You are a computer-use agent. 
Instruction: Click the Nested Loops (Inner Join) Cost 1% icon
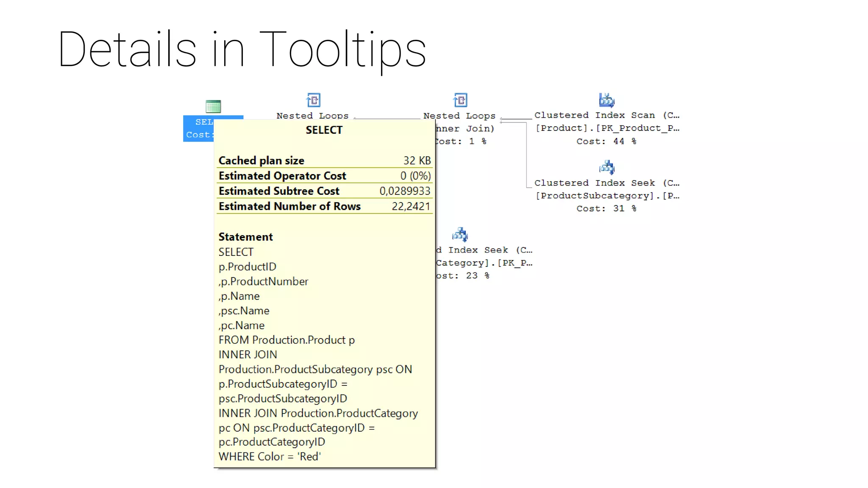coord(460,100)
